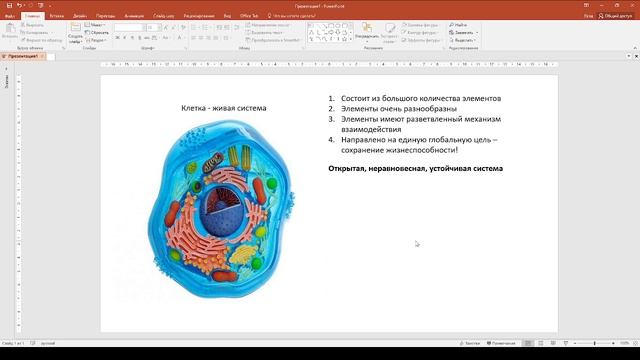
Task: Toggle bulleted list
Action: click(x=194, y=27)
